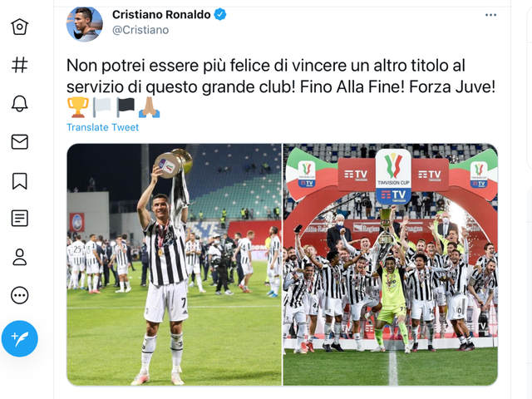Viewport: 532px width, 399px height.
Task: Open photo of Ronaldo lifting trophy
Action: (x=174, y=264)
